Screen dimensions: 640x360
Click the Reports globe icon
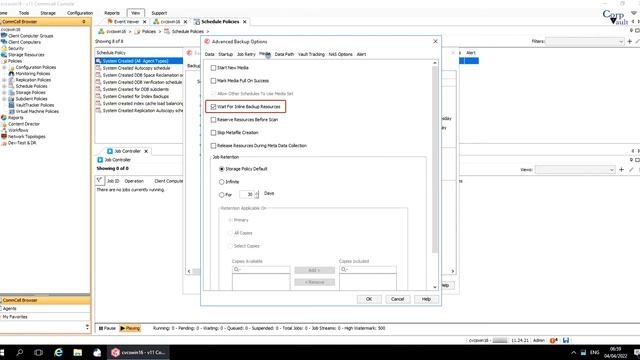(x=4, y=118)
